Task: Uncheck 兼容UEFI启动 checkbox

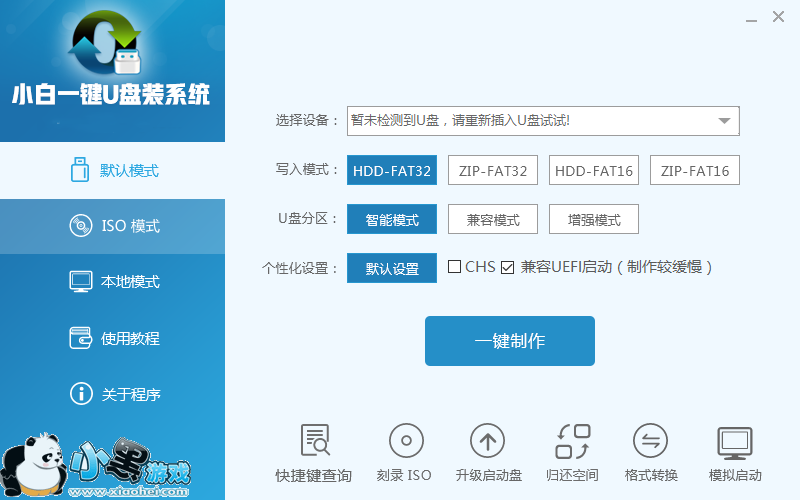Action: (507, 267)
